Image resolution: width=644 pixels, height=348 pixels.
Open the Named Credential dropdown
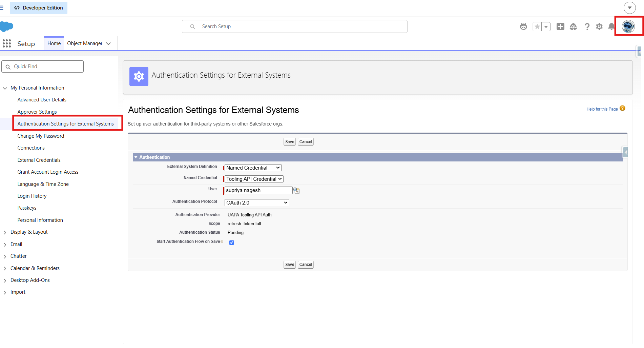(254, 179)
